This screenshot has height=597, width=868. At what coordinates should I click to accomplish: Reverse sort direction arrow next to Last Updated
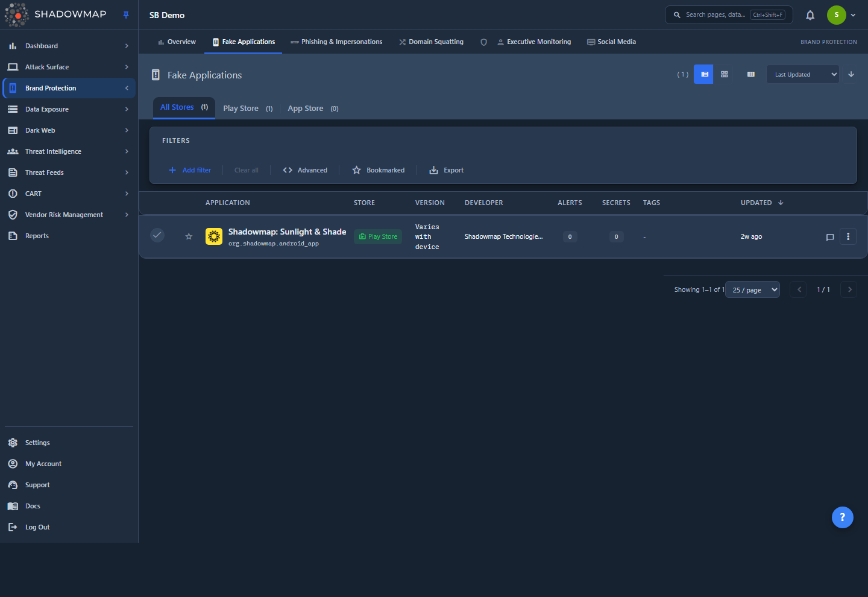click(x=851, y=74)
